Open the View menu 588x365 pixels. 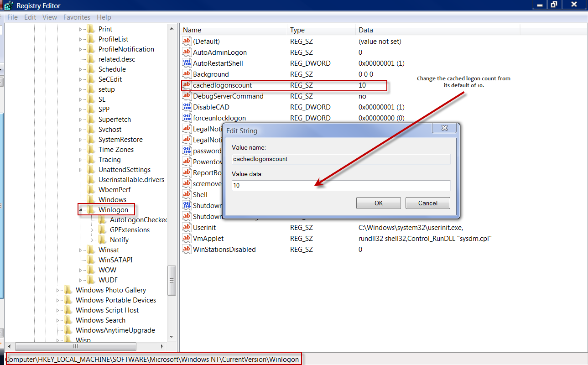(50, 17)
